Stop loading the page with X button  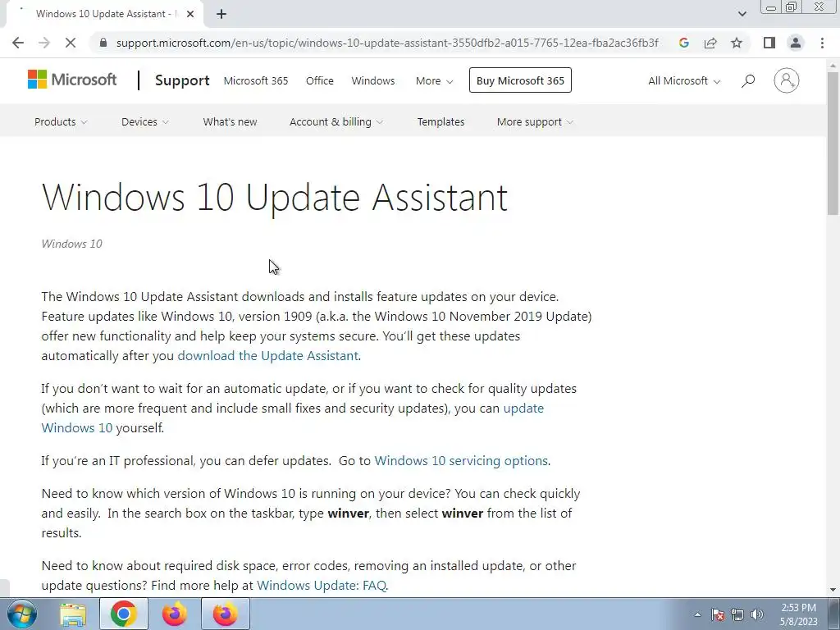point(71,43)
